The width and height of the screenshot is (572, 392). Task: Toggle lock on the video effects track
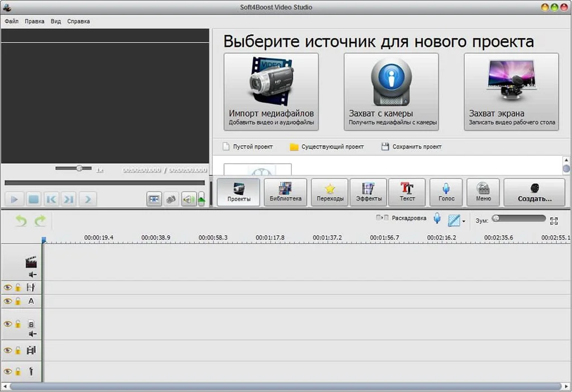(18, 288)
